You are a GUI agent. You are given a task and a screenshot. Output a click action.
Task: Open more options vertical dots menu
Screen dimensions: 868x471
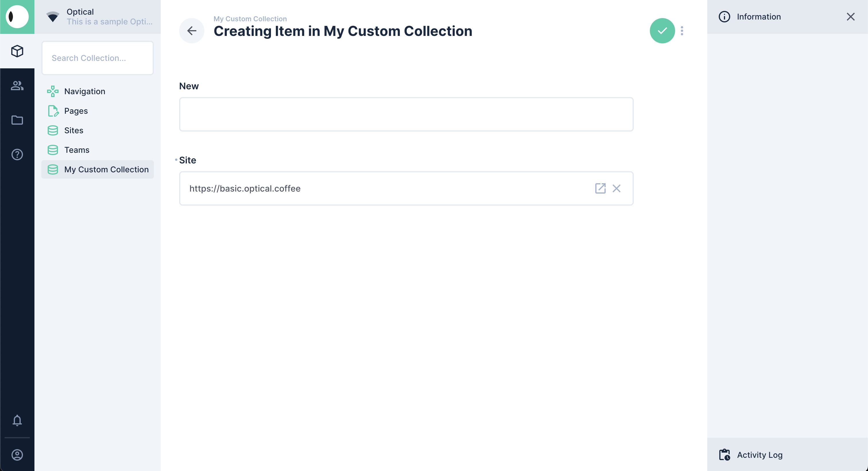[x=682, y=31]
